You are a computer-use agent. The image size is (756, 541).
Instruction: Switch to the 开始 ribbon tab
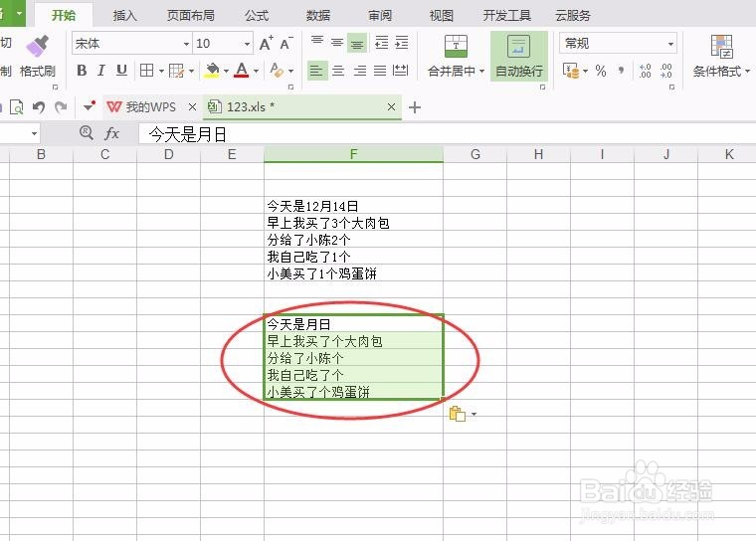tap(64, 16)
